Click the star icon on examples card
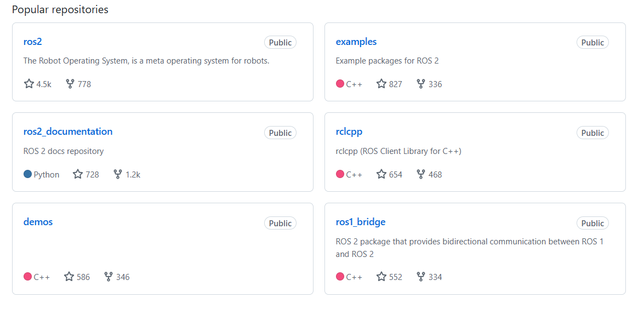Image resolution: width=644 pixels, height=309 pixels. click(381, 84)
